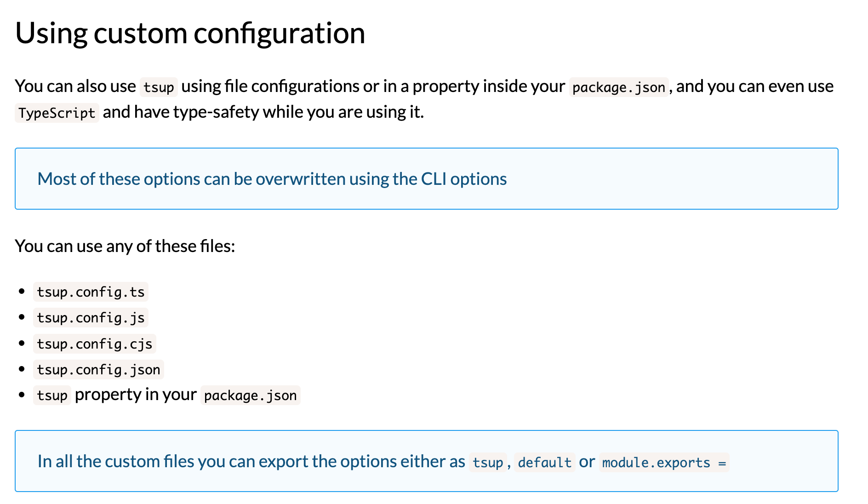Click the tsup code in the export note
This screenshot has height=504, width=868.
(x=488, y=462)
